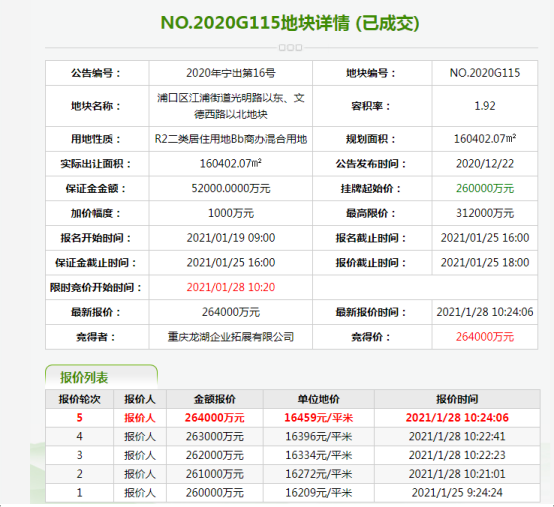Click the 挂牌起始价 value 260000万元
This screenshot has height=507, width=554.
click(x=484, y=188)
